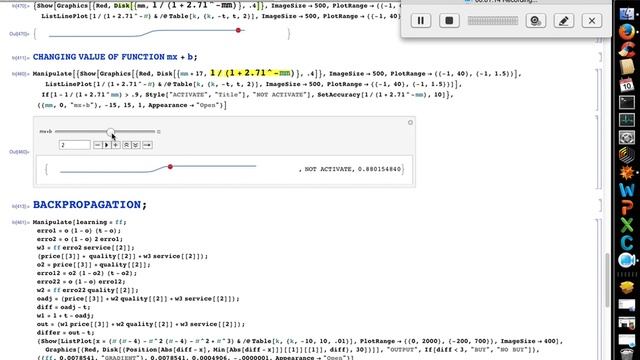Launch Excel from the dock

pyautogui.click(x=627, y=225)
